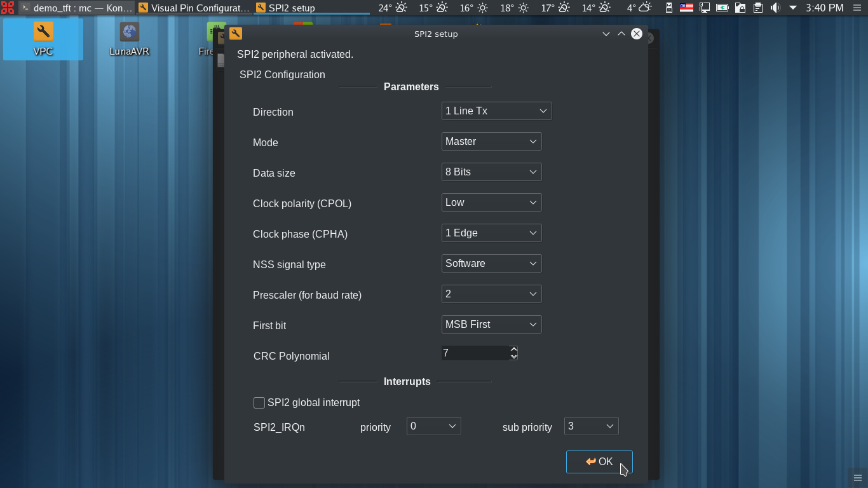
Task: Click the volume speaker tray icon
Action: click(x=775, y=8)
